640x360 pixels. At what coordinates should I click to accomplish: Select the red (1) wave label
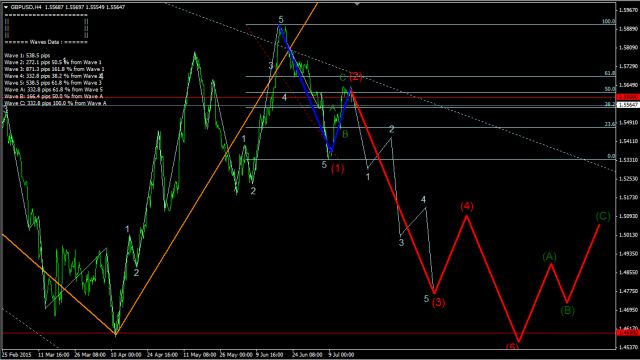pos(338,168)
